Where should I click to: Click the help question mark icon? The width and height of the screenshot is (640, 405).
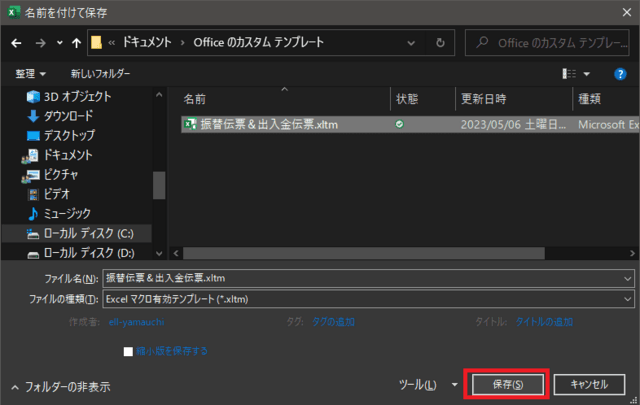pos(617,74)
